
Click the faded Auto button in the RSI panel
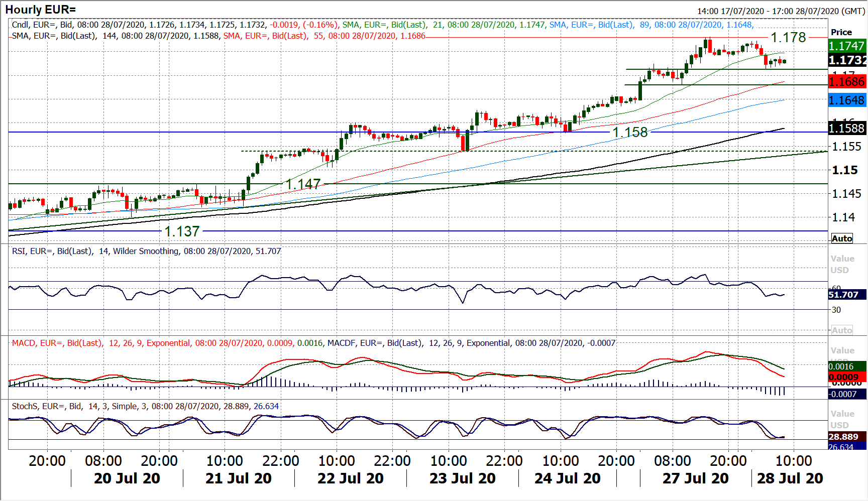click(x=842, y=330)
